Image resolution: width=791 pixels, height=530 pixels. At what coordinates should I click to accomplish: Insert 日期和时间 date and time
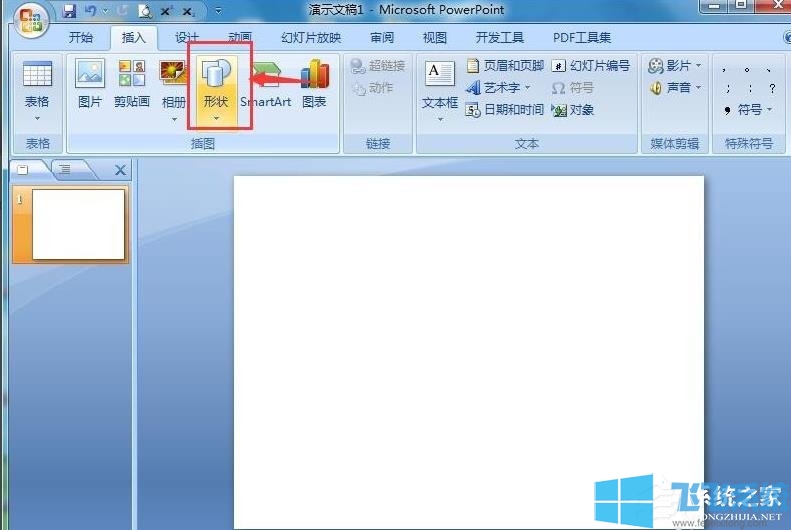(505, 110)
